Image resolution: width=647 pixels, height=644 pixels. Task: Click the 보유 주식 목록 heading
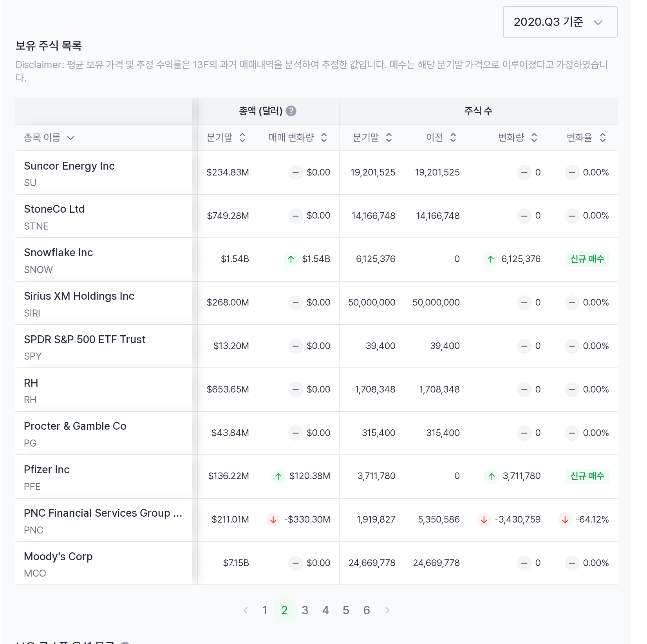click(x=49, y=46)
